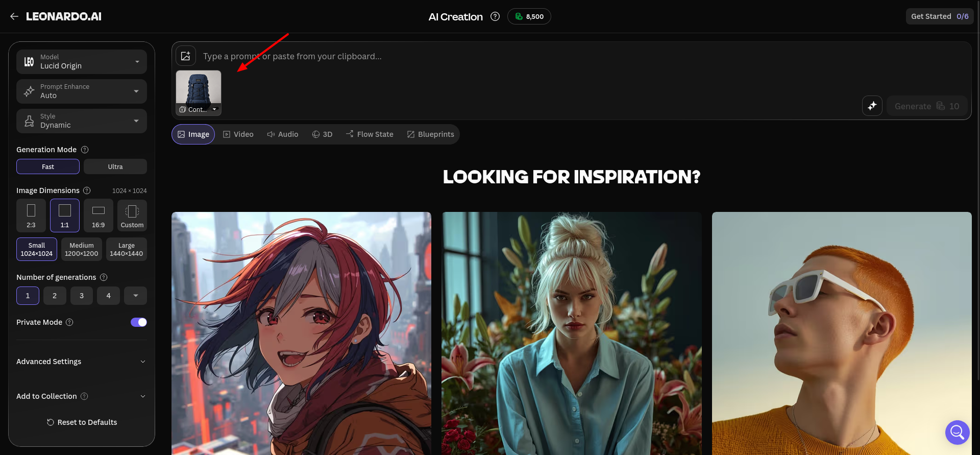Image resolution: width=980 pixels, height=455 pixels.
Task: Open the Style Dynamic dropdown
Action: click(82, 121)
